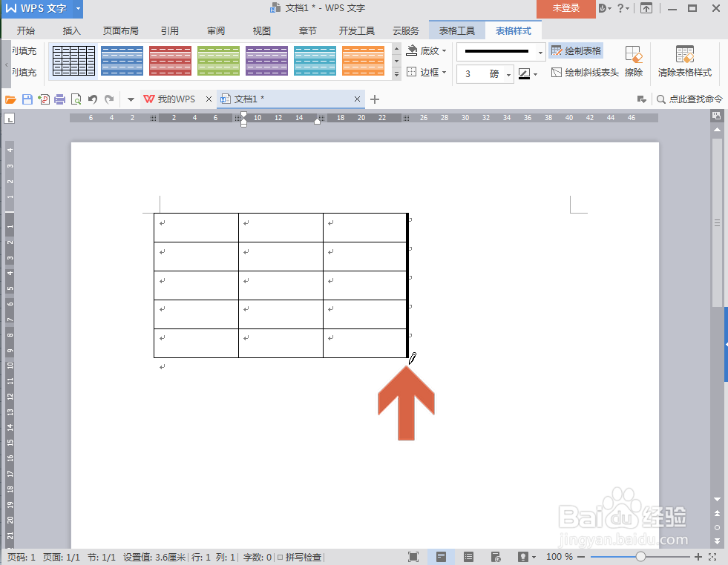Viewport: 728px width, 565px height.
Task: Close the 文档1 document tab
Action: pos(357,99)
